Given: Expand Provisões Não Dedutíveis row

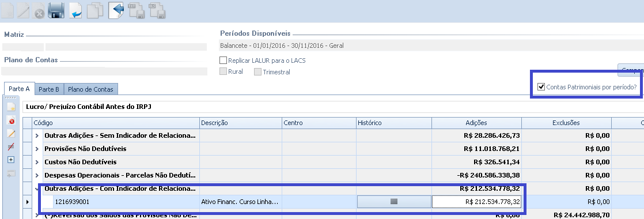Looking at the screenshot, I should coord(37,149).
